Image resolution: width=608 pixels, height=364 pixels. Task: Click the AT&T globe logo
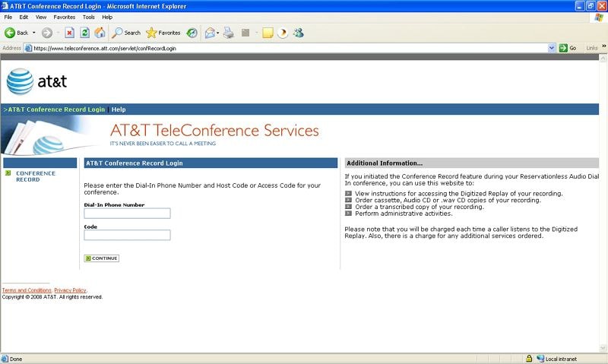pos(20,81)
